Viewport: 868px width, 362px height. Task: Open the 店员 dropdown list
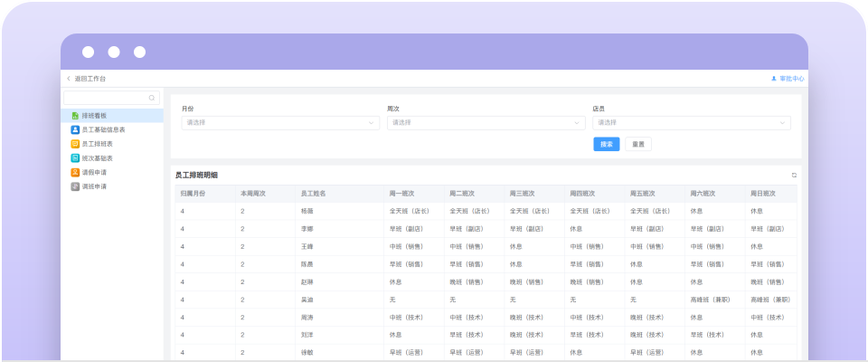pos(692,123)
